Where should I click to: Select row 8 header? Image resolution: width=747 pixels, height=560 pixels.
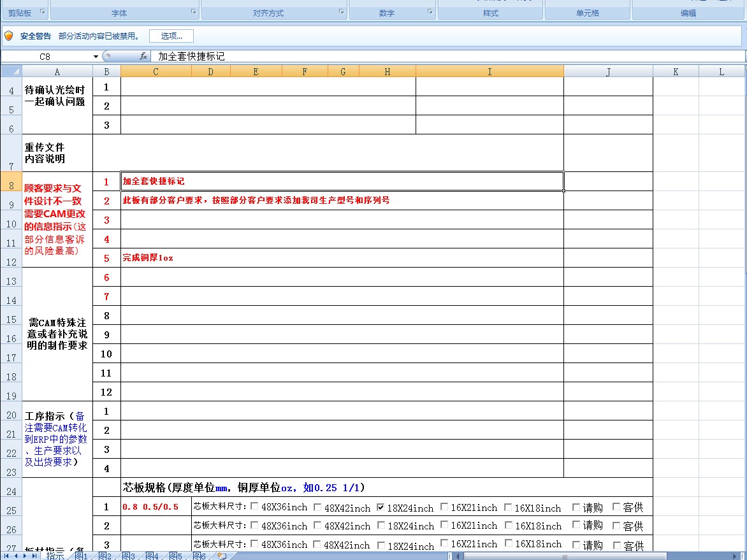(x=11, y=182)
